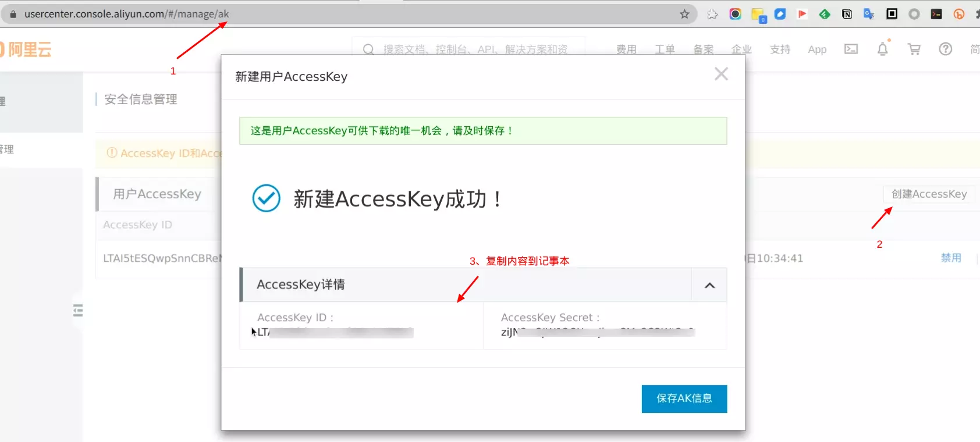The image size is (980, 442).
Task: Open the 费用 menu item
Action: click(x=626, y=49)
